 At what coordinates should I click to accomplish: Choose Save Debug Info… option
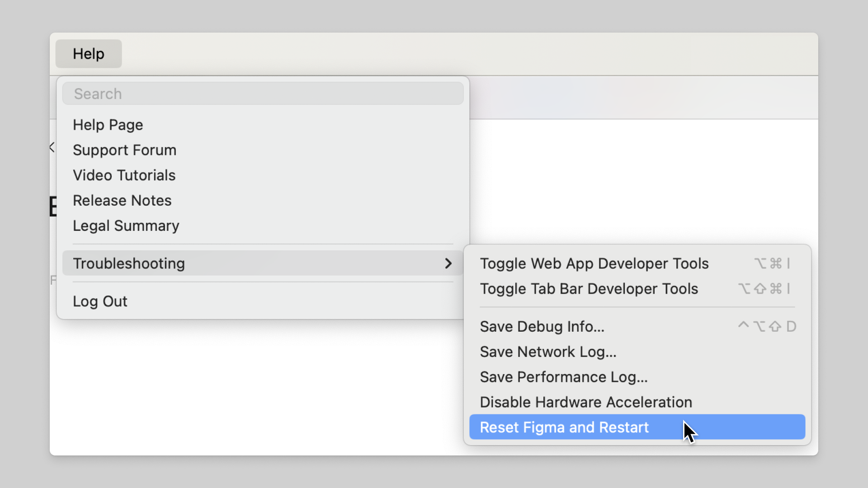[637, 326]
